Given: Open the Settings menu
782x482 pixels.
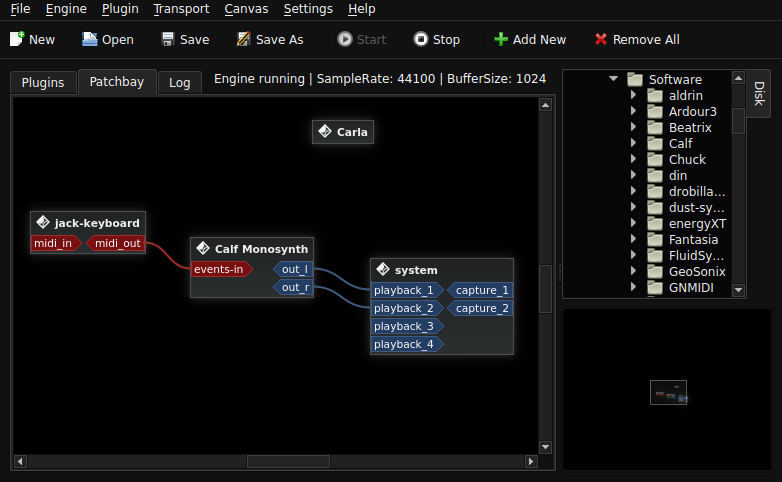Looking at the screenshot, I should [x=308, y=9].
